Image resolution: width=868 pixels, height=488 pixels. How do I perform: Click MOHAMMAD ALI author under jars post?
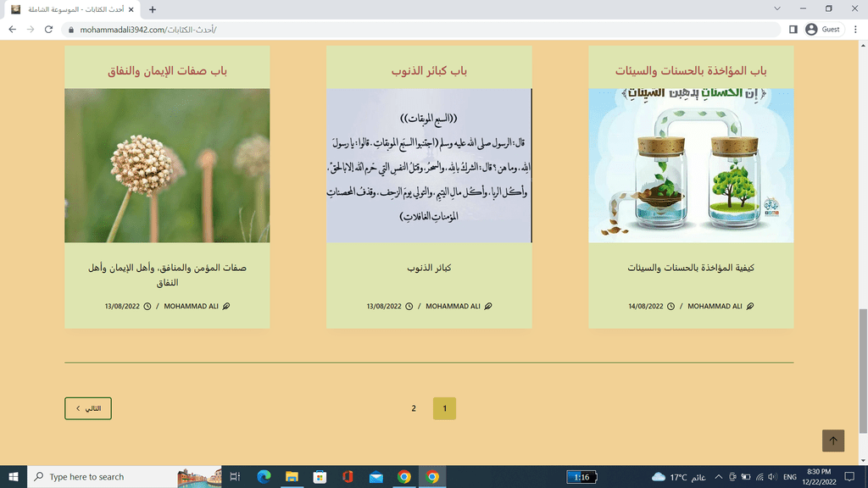[715, 306]
